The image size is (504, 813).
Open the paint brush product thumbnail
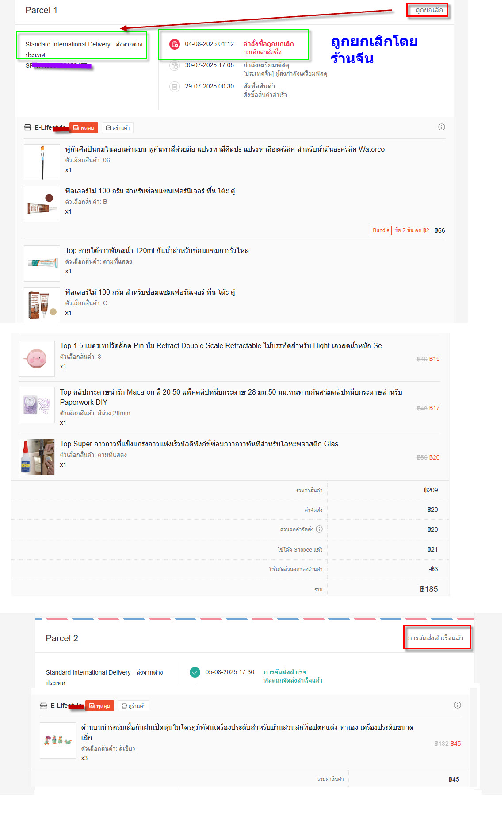tap(42, 162)
